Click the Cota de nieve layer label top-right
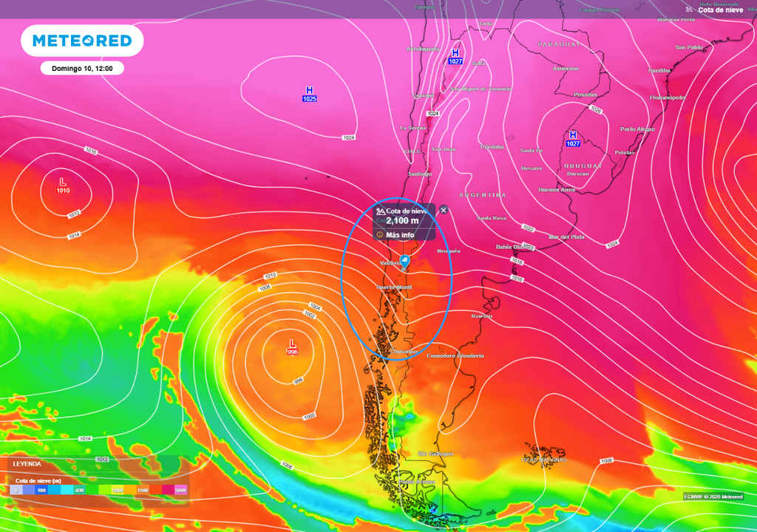Screen dimensions: 757x532 [720, 10]
